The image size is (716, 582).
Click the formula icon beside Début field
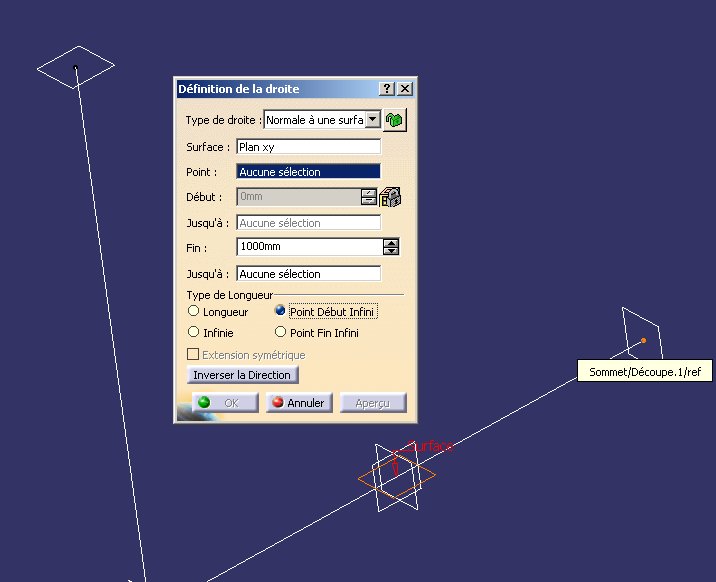[x=390, y=197]
